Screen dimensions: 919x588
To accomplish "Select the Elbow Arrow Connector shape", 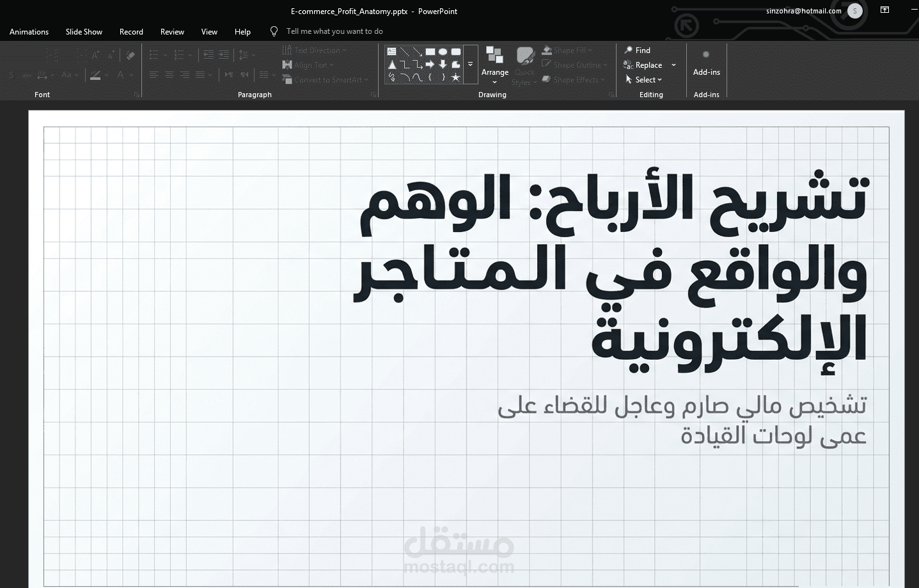I will [418, 65].
